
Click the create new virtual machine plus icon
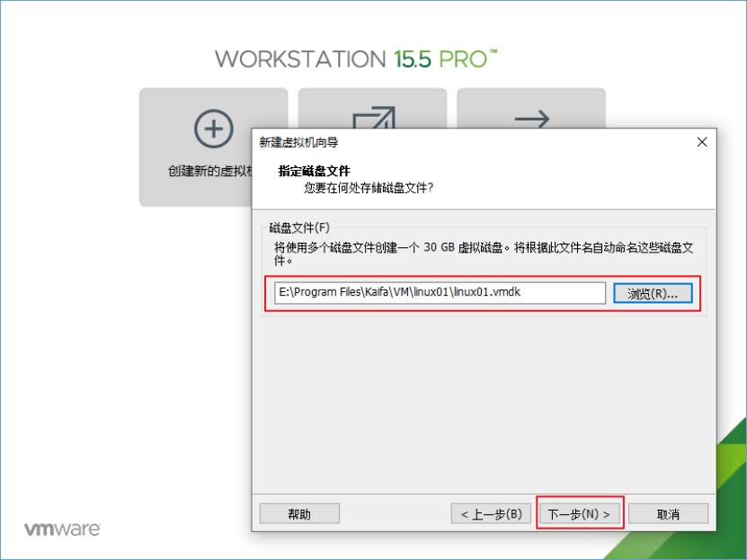(213, 129)
